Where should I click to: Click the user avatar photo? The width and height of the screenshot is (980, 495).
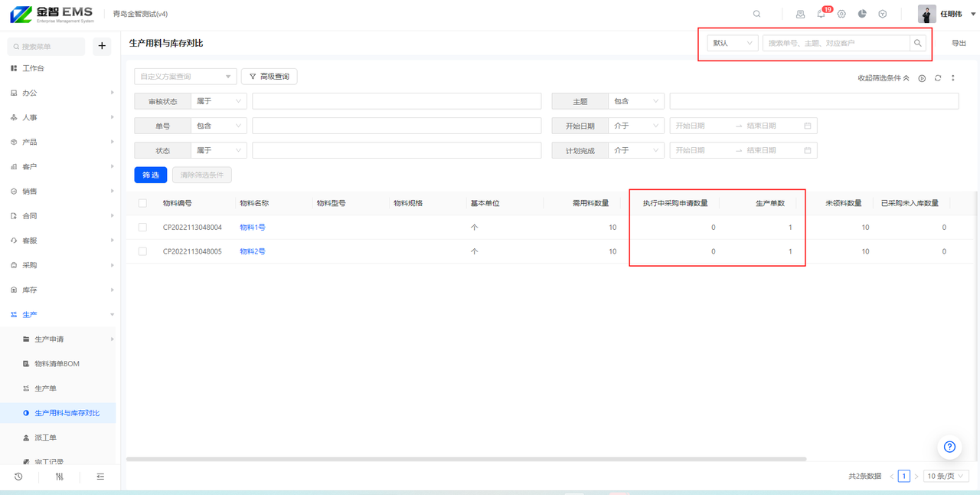pos(926,14)
